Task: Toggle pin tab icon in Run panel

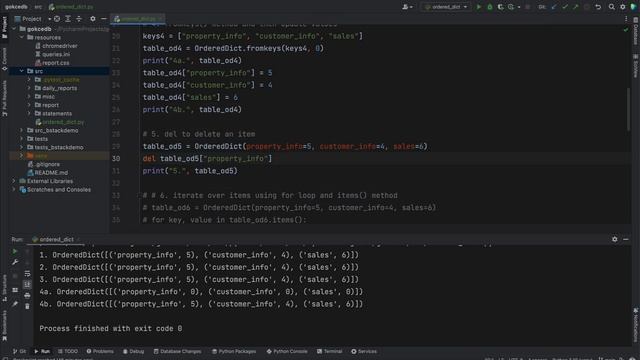Action: 15,304
